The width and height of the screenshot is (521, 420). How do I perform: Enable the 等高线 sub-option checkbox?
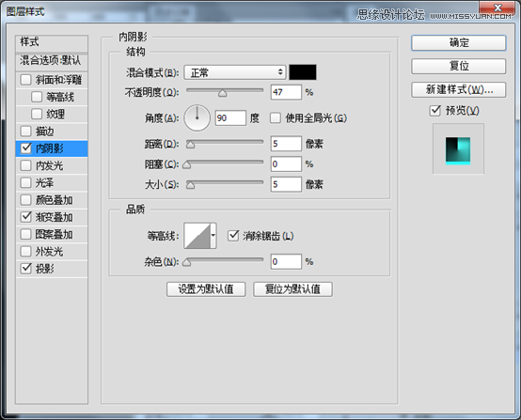[x=37, y=97]
